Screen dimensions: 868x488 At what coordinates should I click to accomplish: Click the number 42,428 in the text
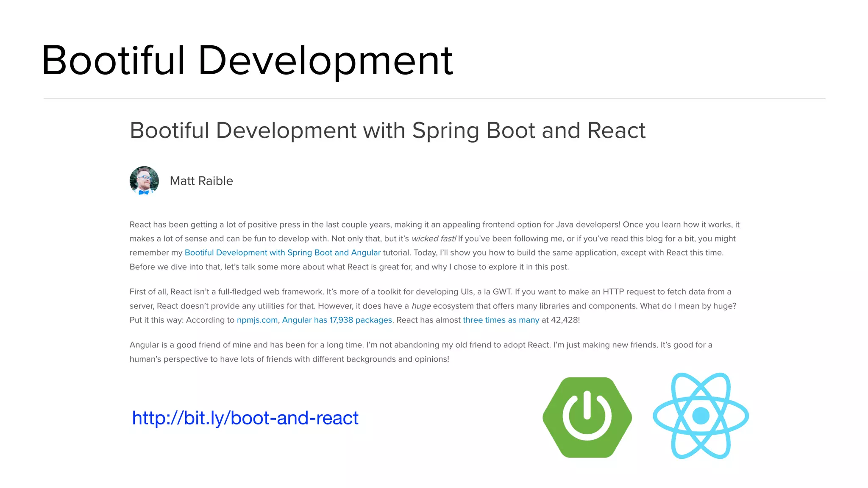[x=565, y=320]
